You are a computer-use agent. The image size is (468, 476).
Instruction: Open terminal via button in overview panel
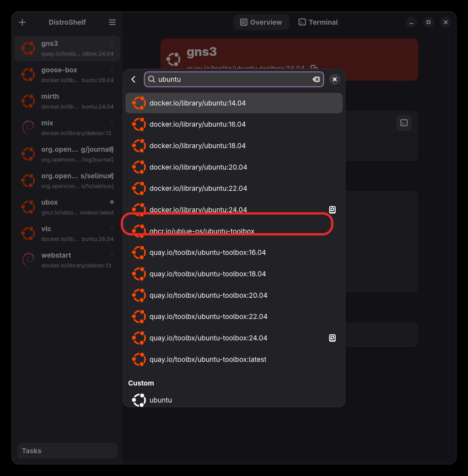tap(404, 123)
